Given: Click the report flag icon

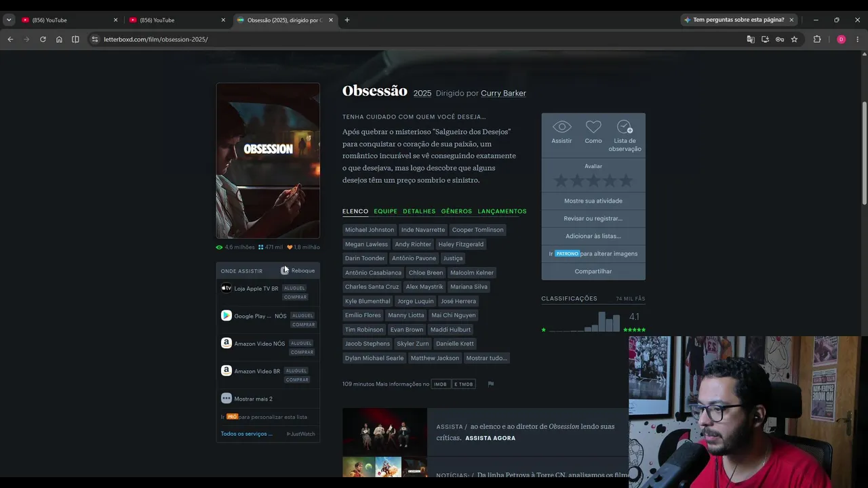Looking at the screenshot, I should point(491,384).
